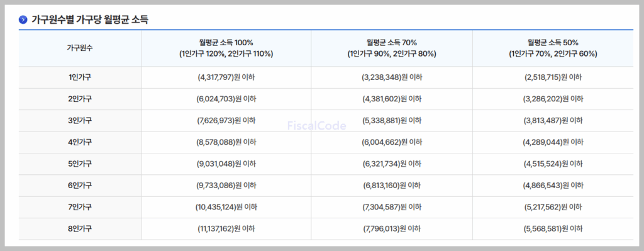Click the (3,286,202)원 이하 cell
The image size is (644, 251).
click(553, 99)
